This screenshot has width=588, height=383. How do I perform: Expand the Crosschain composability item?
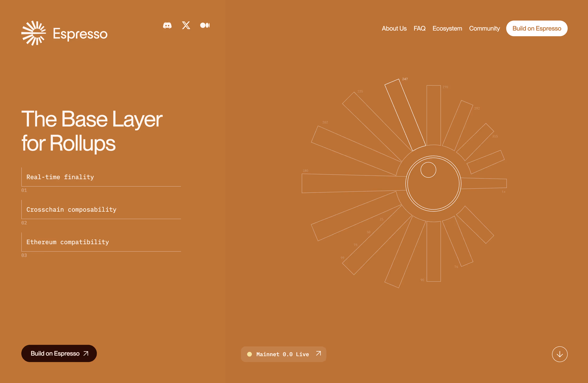[71, 210]
